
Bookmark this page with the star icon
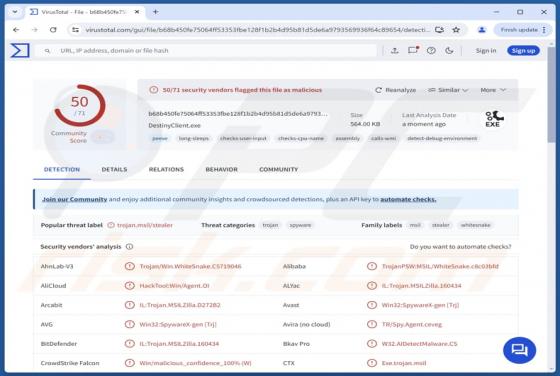click(x=456, y=30)
